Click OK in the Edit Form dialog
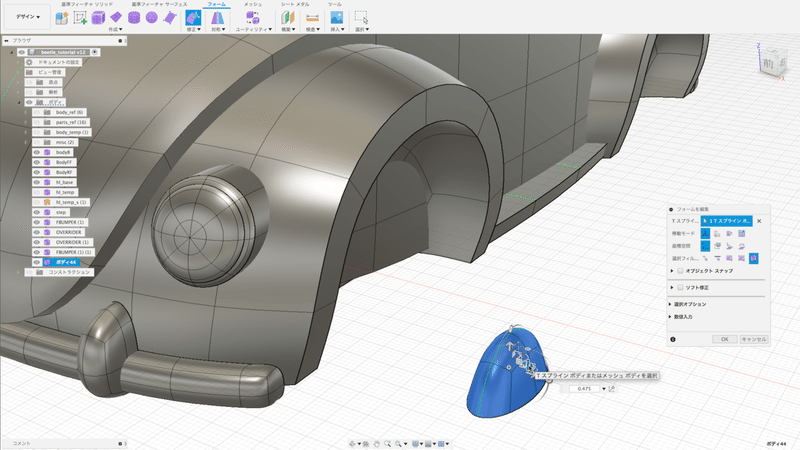This screenshot has height=450, width=800. pyautogui.click(x=724, y=339)
